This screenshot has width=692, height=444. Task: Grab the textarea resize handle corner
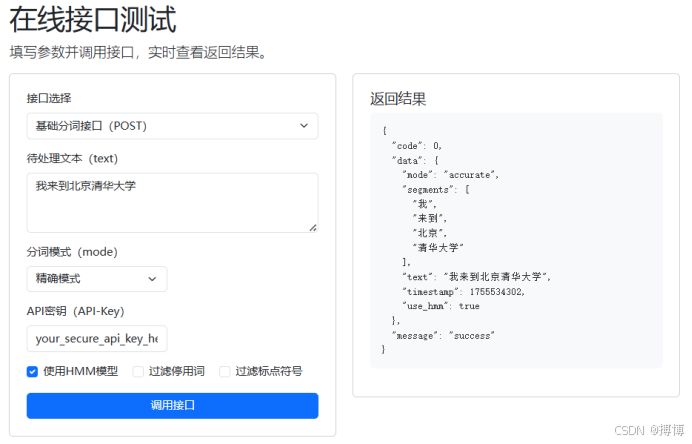click(x=313, y=228)
